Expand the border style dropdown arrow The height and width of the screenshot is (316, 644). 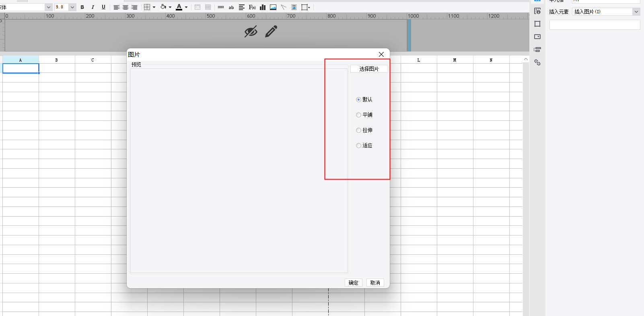[154, 7]
